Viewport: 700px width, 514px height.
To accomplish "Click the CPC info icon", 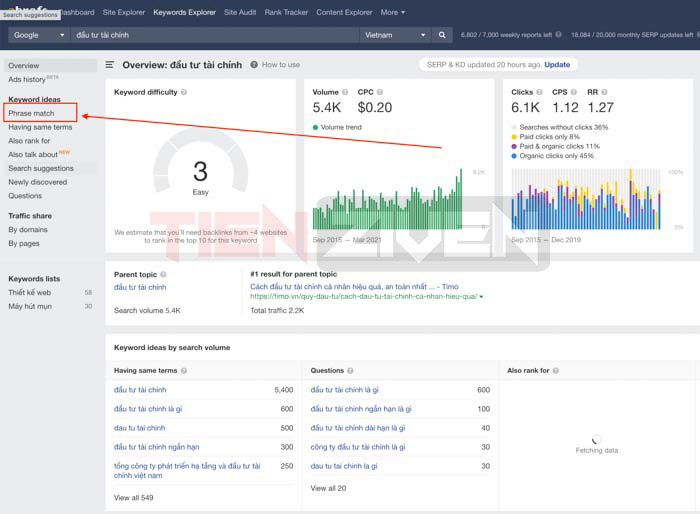I will pyautogui.click(x=380, y=92).
